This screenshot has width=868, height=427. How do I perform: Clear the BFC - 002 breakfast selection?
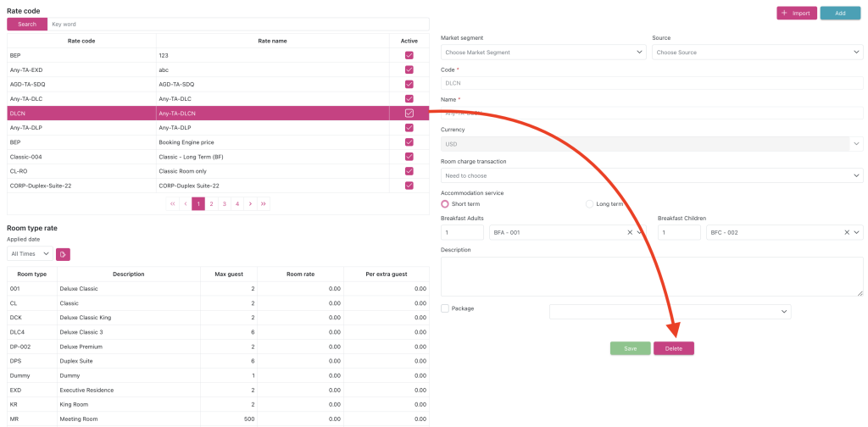pyautogui.click(x=846, y=232)
